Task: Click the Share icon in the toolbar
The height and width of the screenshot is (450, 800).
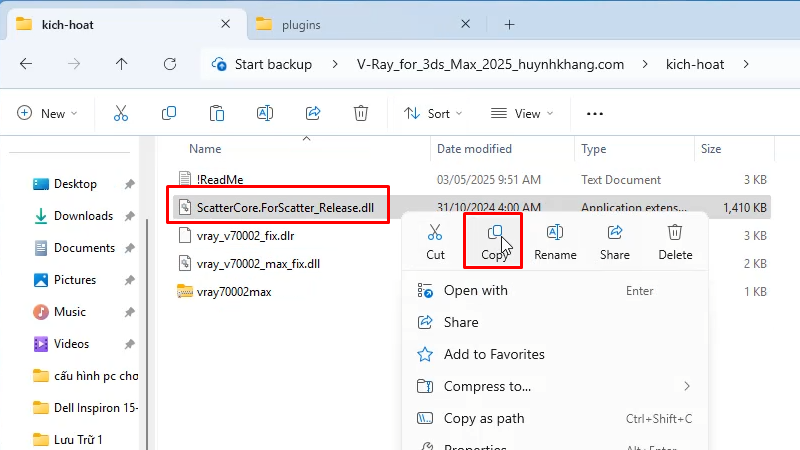Action: [x=313, y=113]
